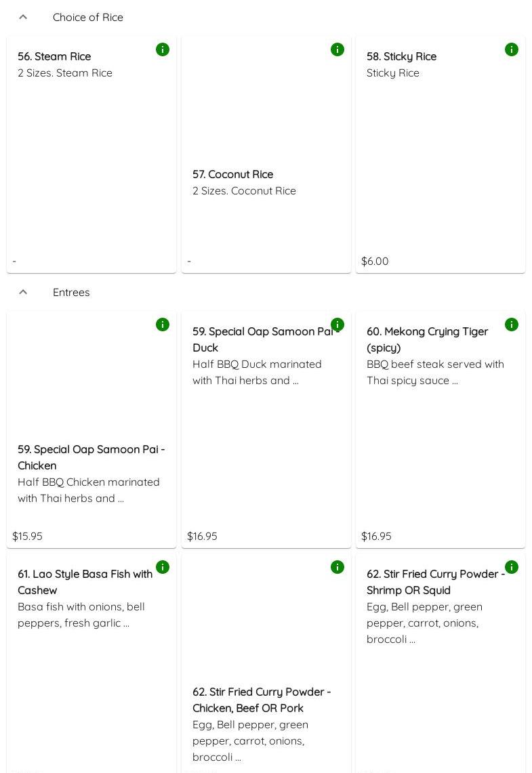The width and height of the screenshot is (532, 773).
Task: Select the 57. Coconut Rice item
Action: coord(232,174)
